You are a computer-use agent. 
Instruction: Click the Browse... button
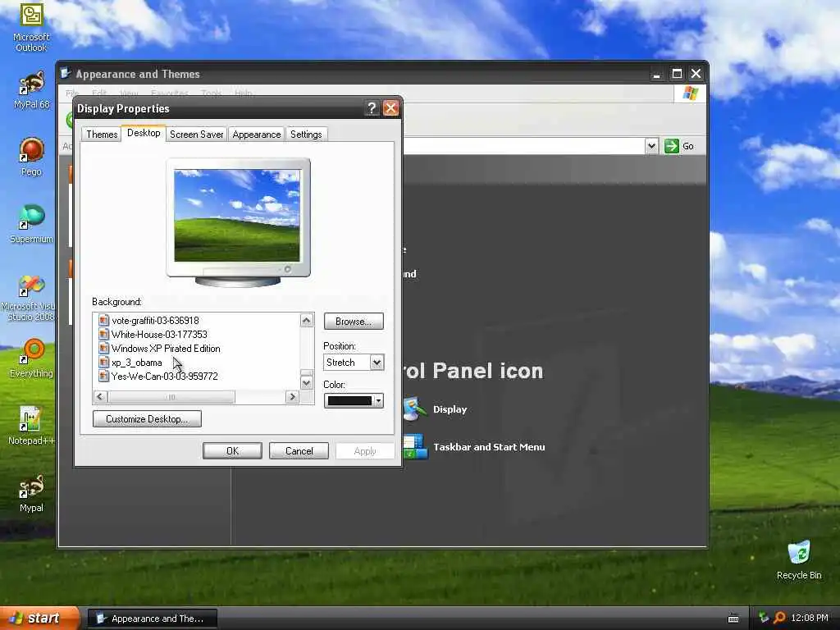point(354,322)
